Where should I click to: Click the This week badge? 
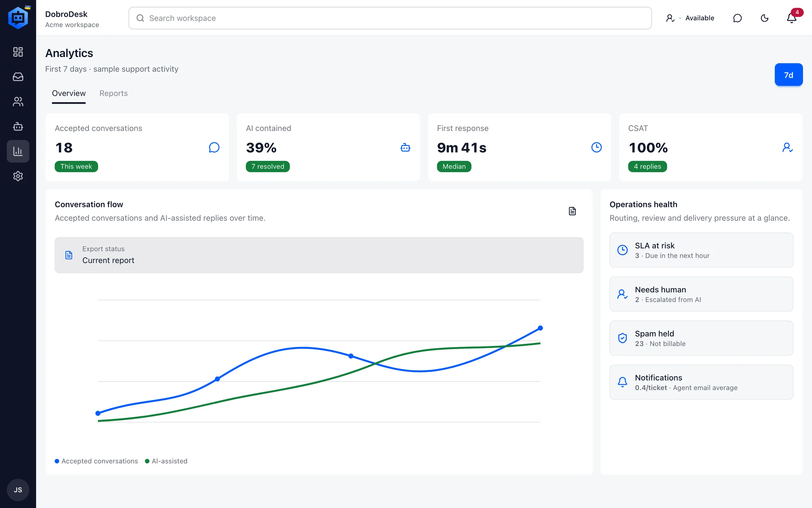pyautogui.click(x=76, y=166)
